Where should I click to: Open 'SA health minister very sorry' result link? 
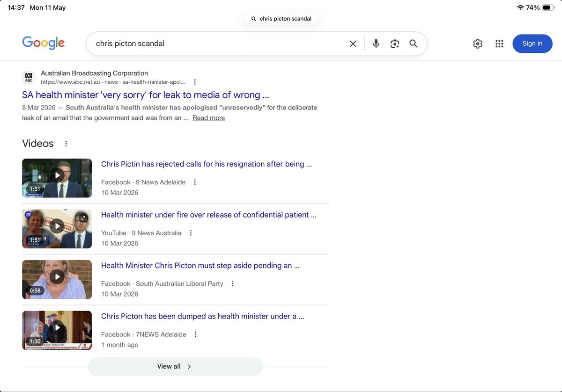tap(146, 94)
